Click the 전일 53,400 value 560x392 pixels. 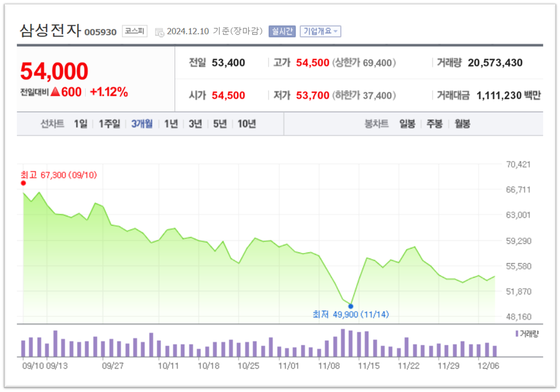[229, 63]
